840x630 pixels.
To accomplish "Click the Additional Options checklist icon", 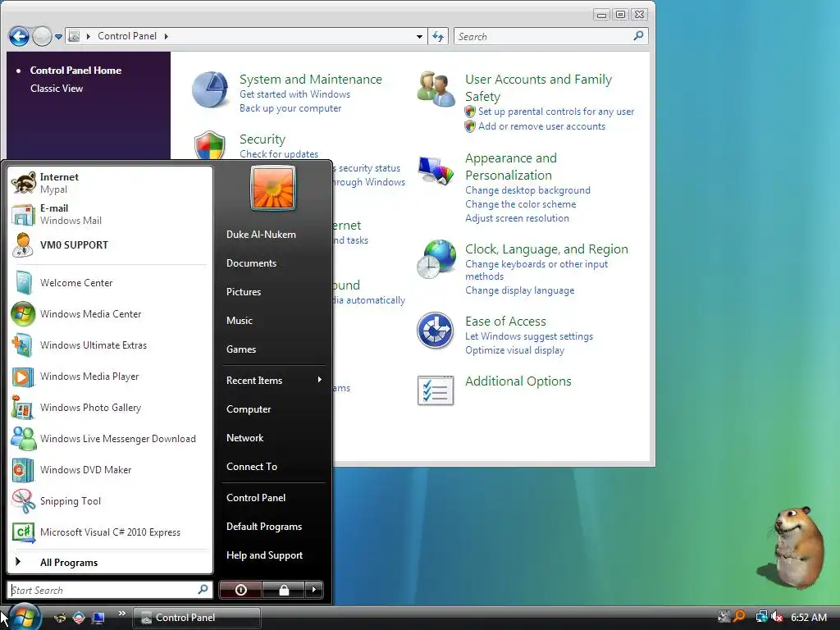I will click(x=435, y=390).
